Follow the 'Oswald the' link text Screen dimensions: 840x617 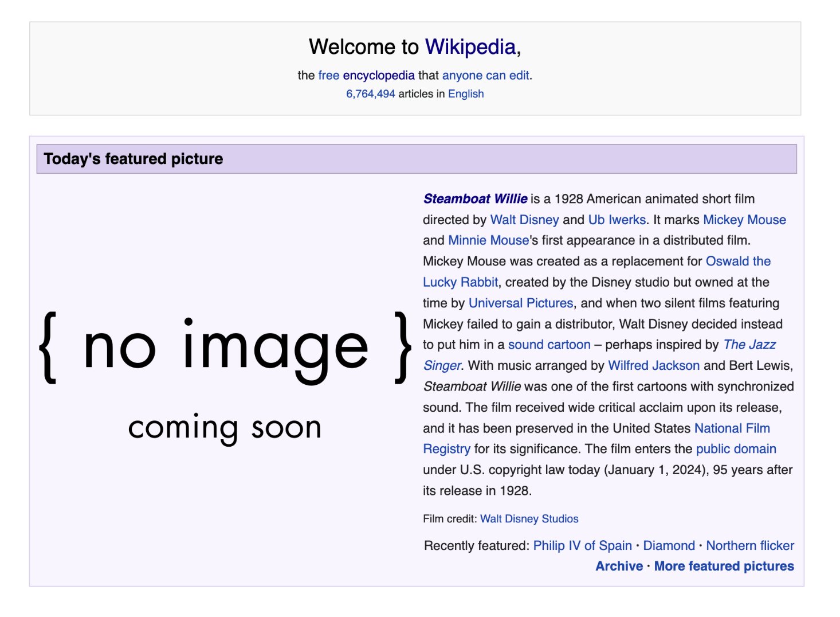coord(738,261)
